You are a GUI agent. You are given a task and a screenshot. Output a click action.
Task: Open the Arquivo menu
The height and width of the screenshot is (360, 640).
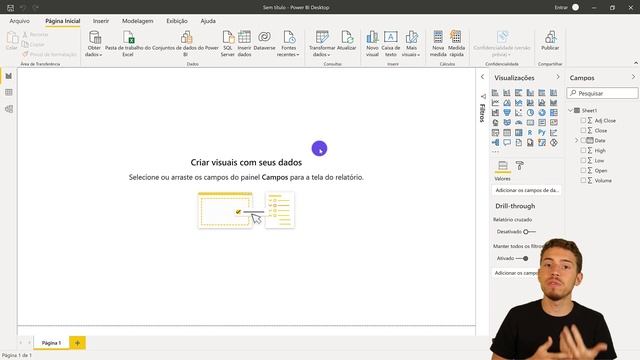click(19, 21)
